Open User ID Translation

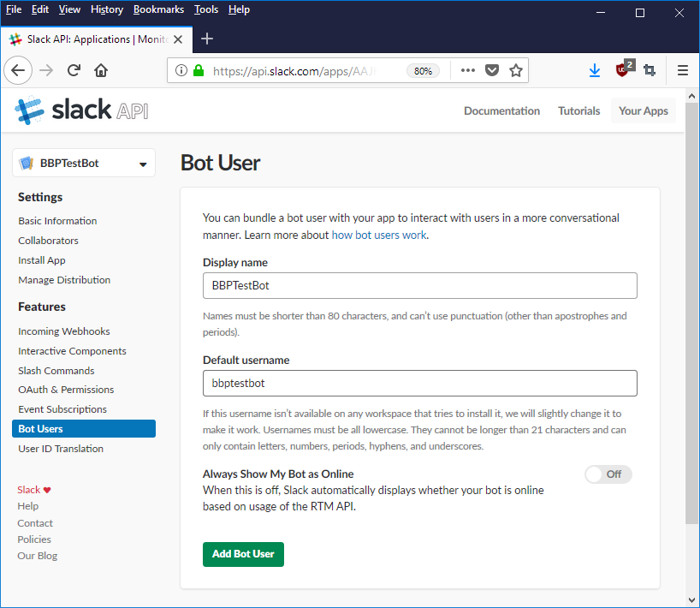[x=61, y=449]
